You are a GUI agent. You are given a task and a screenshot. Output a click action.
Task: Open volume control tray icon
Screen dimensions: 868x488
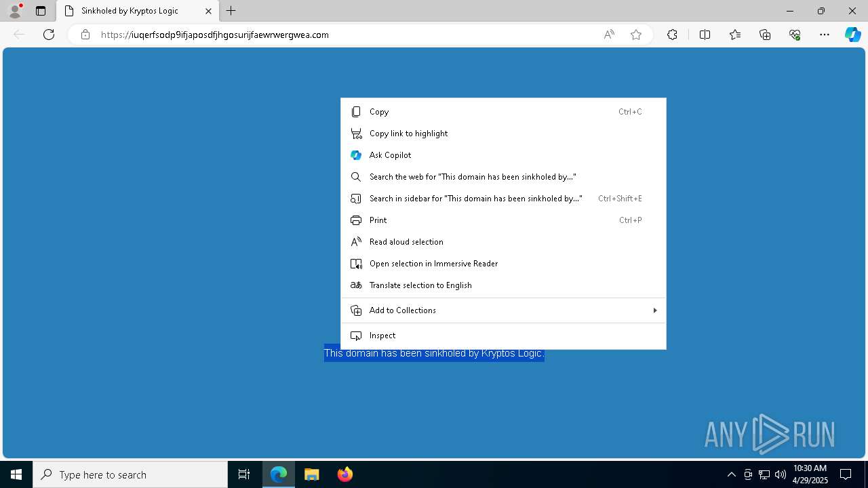pos(781,474)
